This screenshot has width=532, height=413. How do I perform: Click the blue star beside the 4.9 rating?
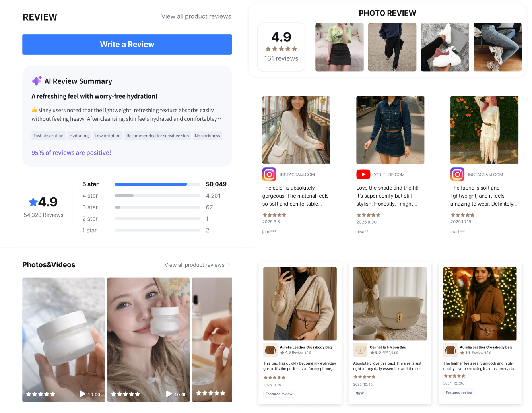(x=33, y=202)
